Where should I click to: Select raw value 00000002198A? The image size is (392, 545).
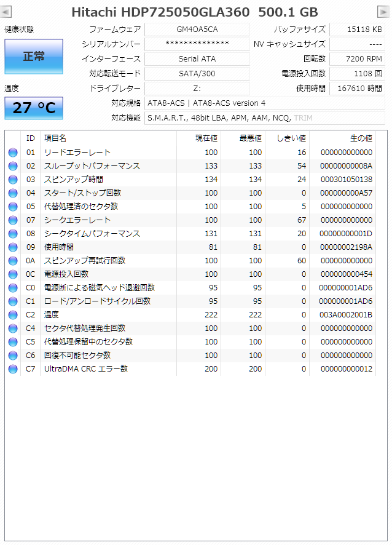(346, 247)
